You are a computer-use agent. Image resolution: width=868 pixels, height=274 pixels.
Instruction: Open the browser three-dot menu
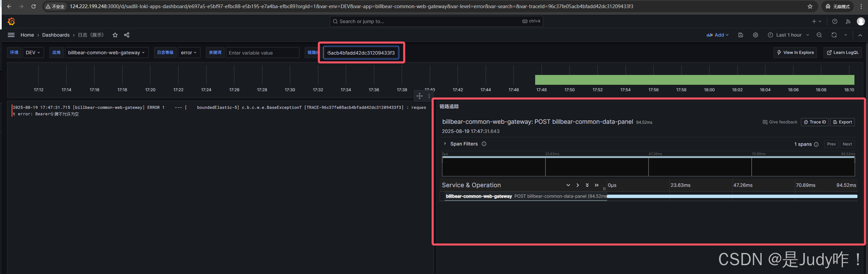pyautogui.click(x=861, y=6)
